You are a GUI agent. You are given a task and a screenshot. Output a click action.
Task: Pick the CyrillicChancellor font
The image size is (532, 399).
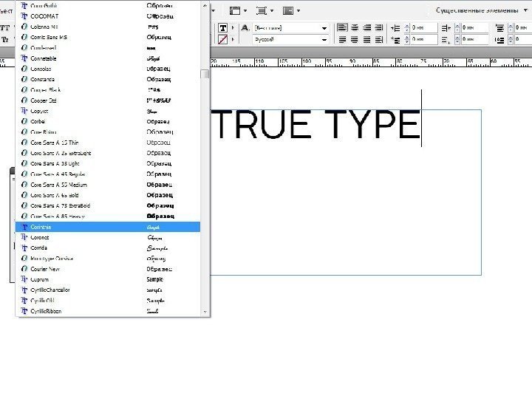108,290
